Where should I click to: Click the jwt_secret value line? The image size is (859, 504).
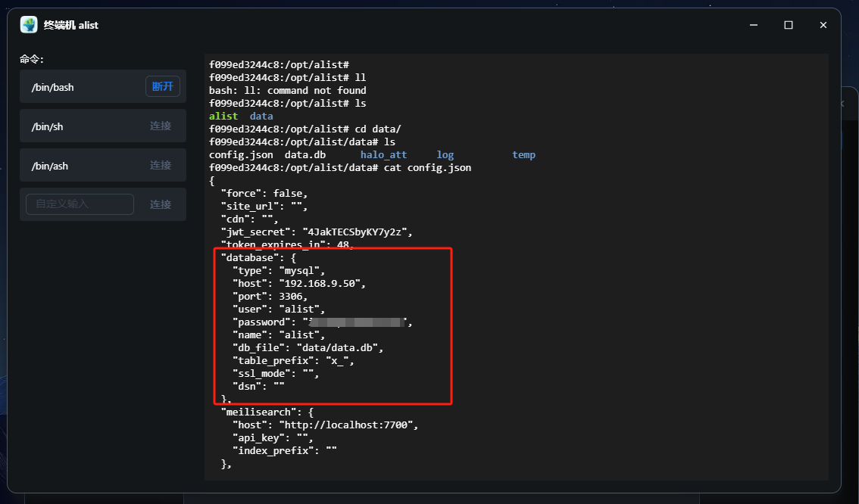click(317, 232)
